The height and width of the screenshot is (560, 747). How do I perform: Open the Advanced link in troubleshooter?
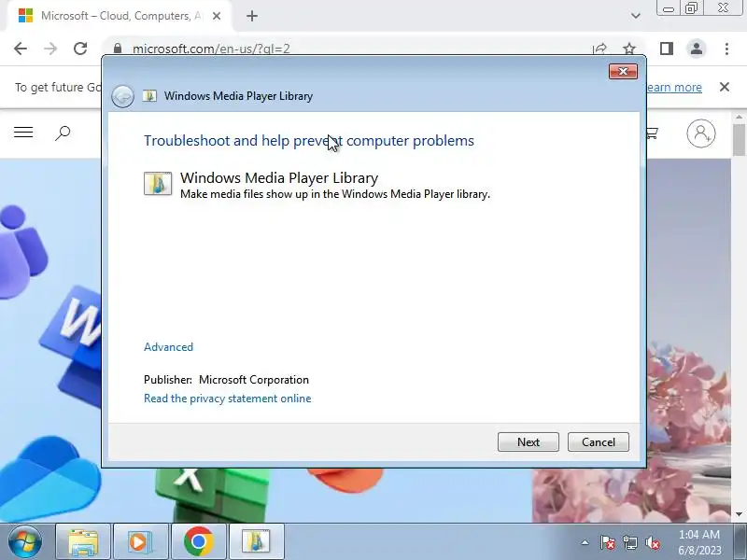[168, 346]
